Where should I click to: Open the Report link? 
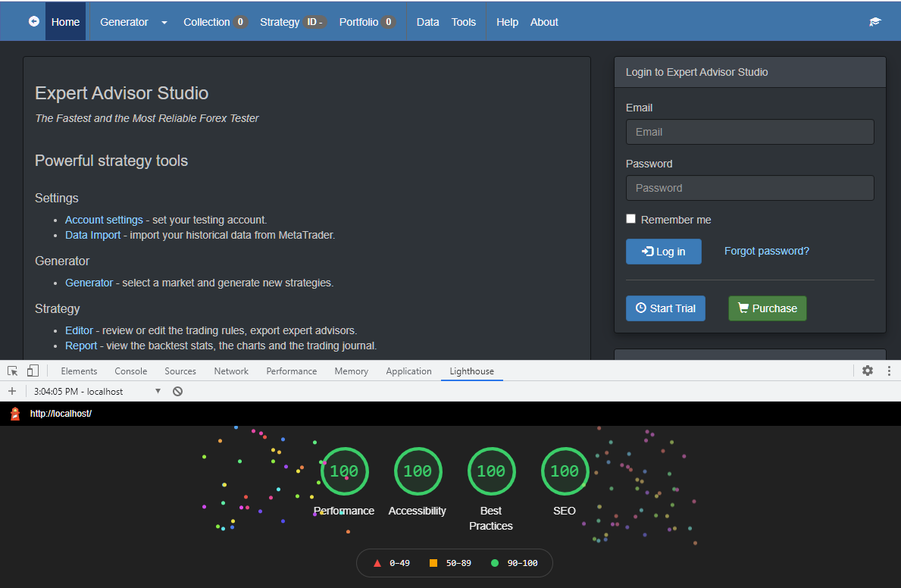[x=81, y=346]
